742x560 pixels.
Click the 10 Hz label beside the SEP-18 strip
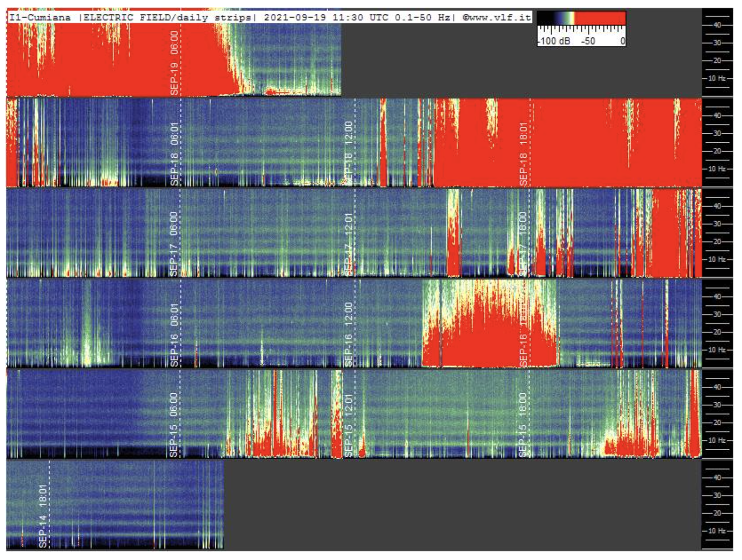(717, 169)
